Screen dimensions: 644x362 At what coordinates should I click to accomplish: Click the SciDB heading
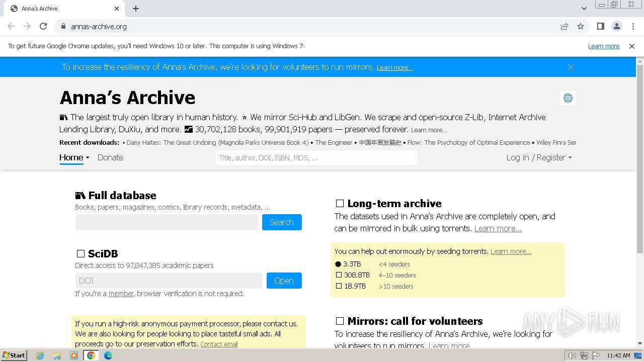(97, 254)
